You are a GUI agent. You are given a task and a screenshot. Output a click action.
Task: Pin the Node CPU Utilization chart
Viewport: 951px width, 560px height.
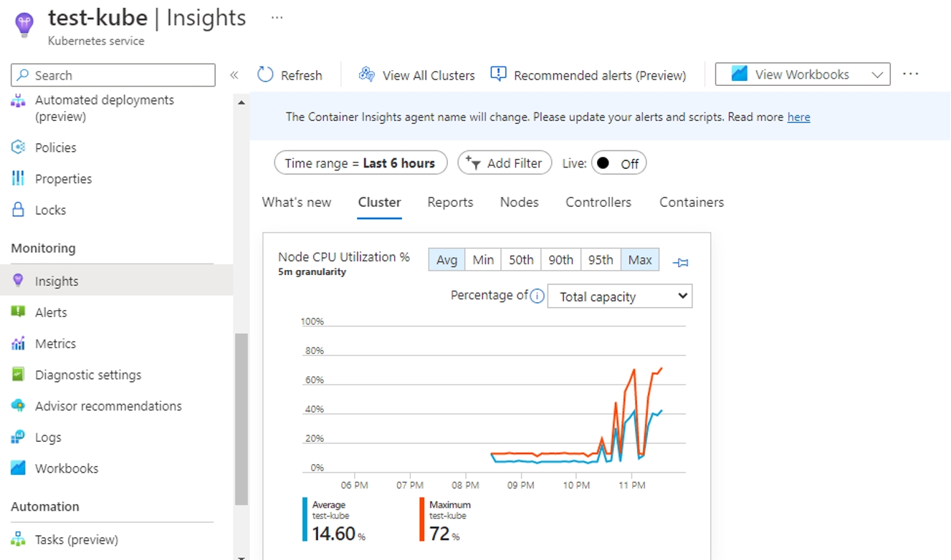[x=681, y=263]
